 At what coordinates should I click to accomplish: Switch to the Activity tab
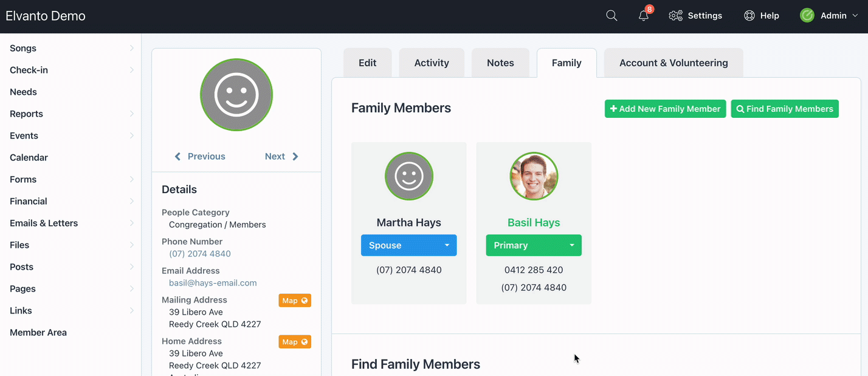click(432, 63)
